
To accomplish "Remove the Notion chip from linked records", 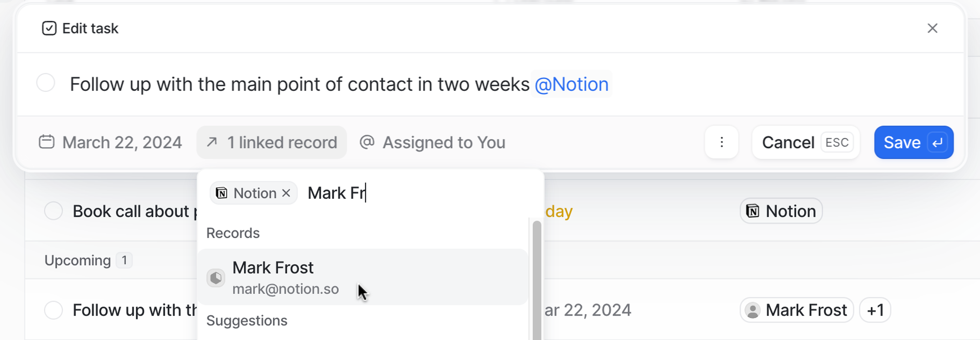I will [286, 193].
